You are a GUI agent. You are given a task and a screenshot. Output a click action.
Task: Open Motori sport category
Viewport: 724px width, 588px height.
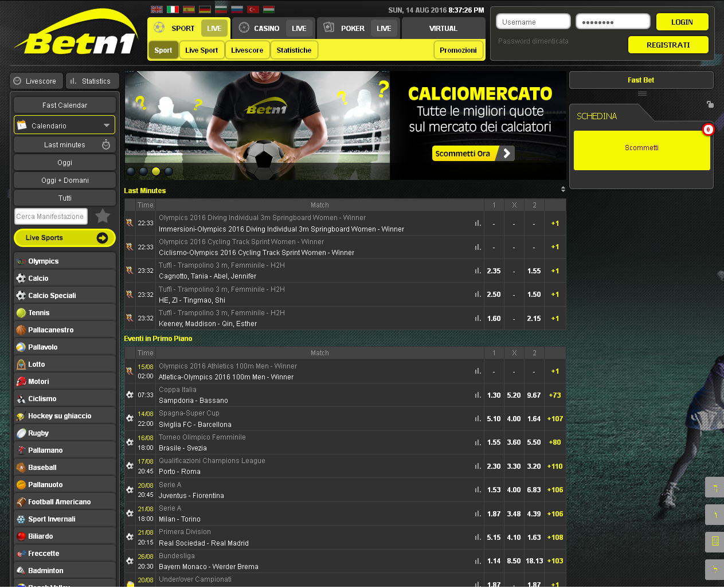(65, 381)
